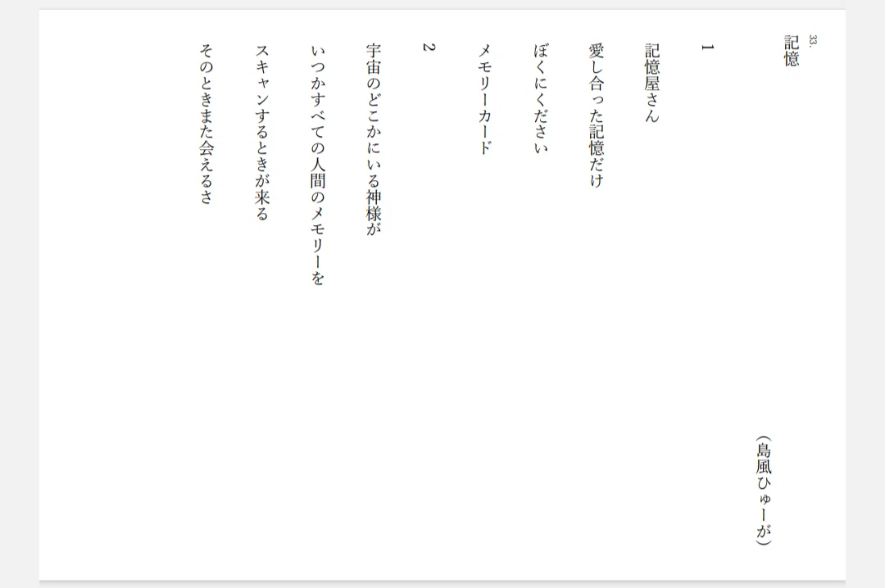The height and width of the screenshot is (588, 885).
Task: Click the author name (島風ひゅーが)
Action: pos(764,491)
